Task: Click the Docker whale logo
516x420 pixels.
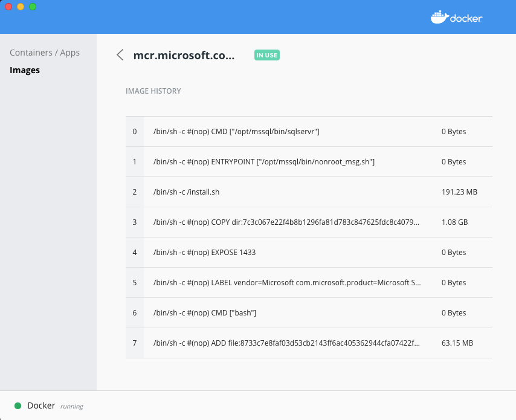Action: 456,18
